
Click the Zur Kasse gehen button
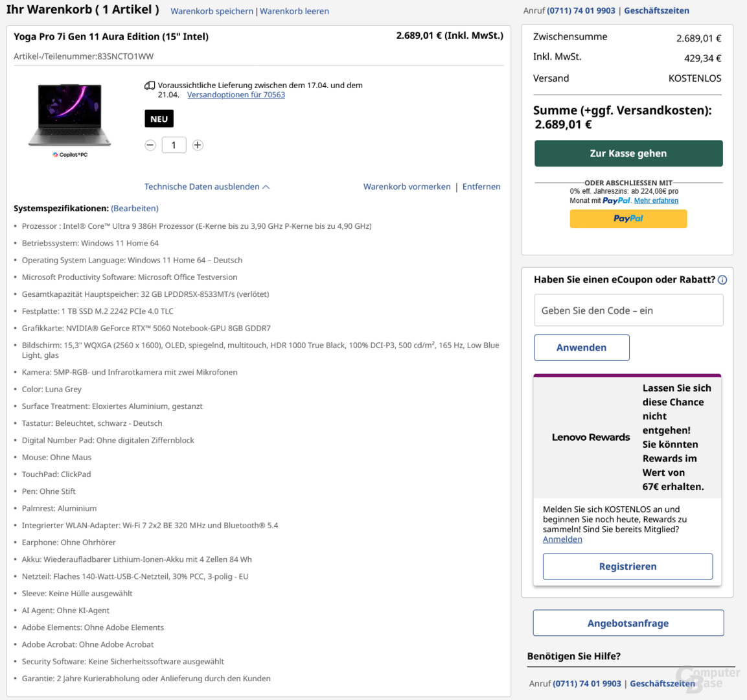[628, 154]
